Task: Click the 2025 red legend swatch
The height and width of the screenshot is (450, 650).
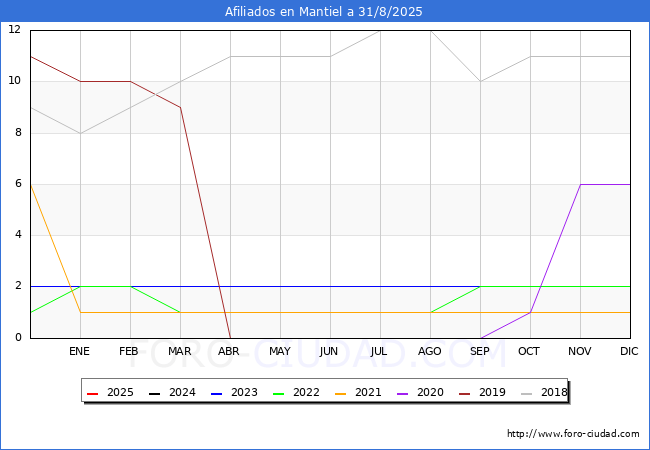Action: (93, 393)
